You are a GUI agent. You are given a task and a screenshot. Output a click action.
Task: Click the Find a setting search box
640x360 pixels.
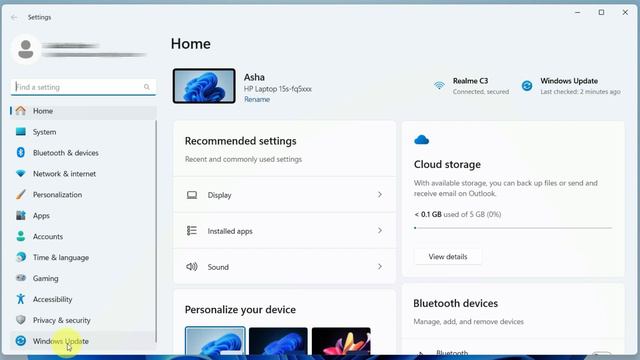[x=83, y=87]
